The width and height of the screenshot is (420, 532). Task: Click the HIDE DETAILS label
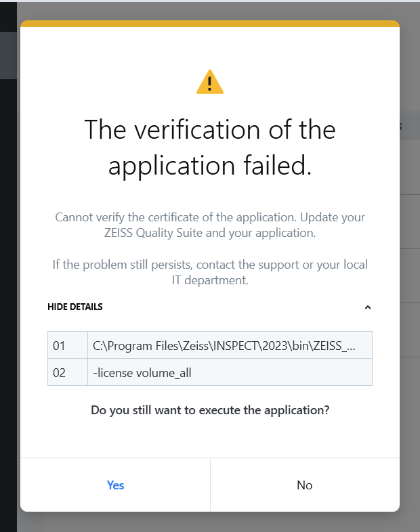click(x=75, y=307)
